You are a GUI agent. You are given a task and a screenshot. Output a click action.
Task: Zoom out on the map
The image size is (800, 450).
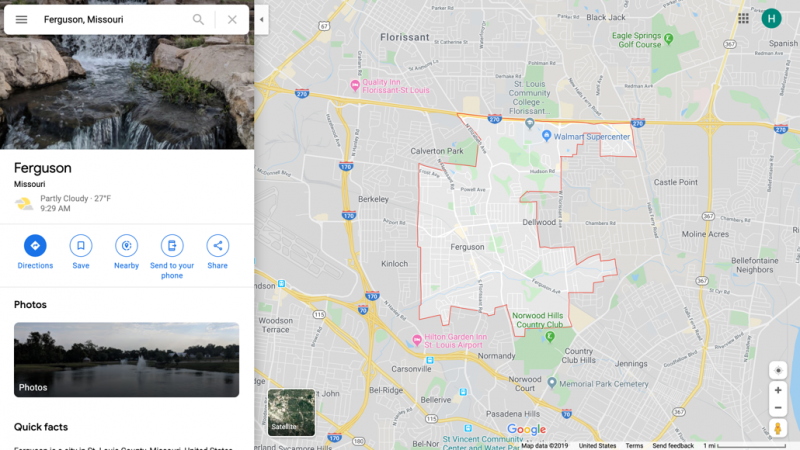(778, 408)
